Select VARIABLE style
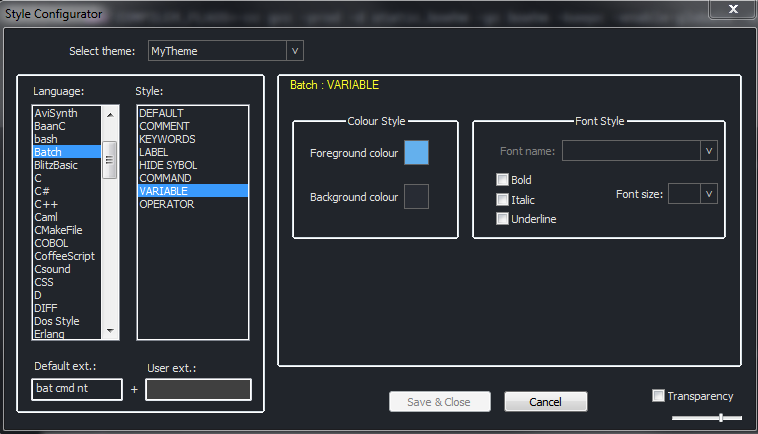 coord(193,191)
